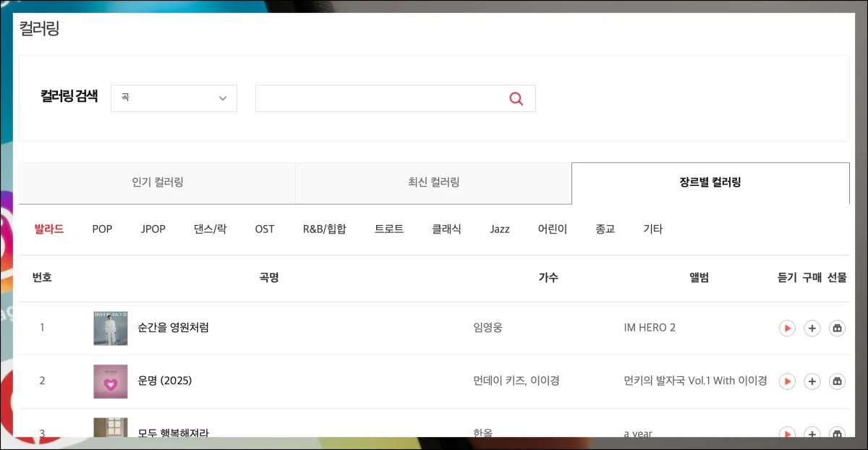Gift the song 운명 (2025)
868x450 pixels.
pyautogui.click(x=837, y=381)
